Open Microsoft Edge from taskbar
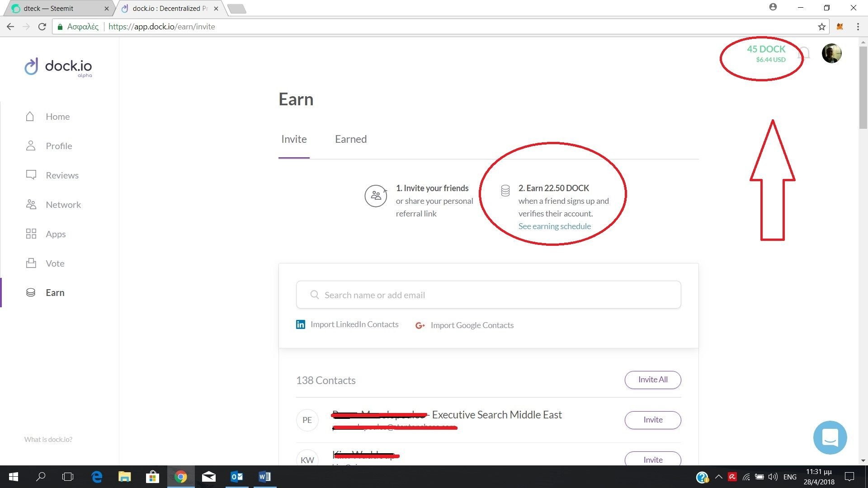This screenshot has height=488, width=868. click(x=97, y=477)
